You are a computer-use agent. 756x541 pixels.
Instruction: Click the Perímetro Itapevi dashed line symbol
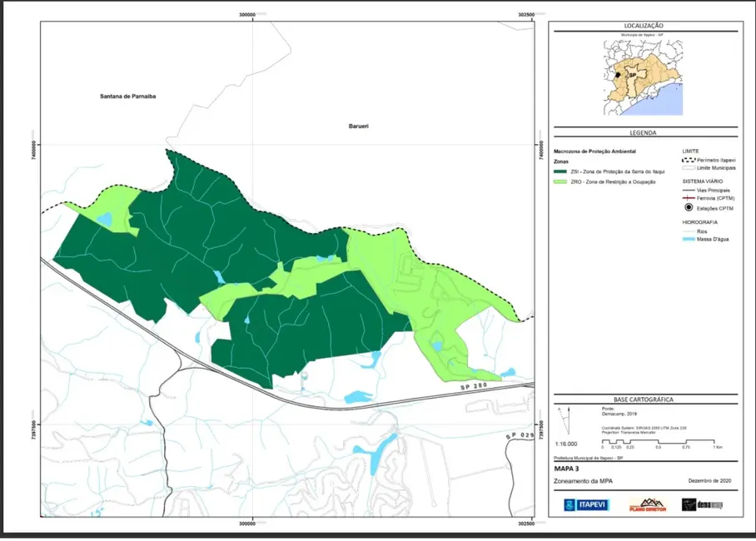[x=689, y=159]
